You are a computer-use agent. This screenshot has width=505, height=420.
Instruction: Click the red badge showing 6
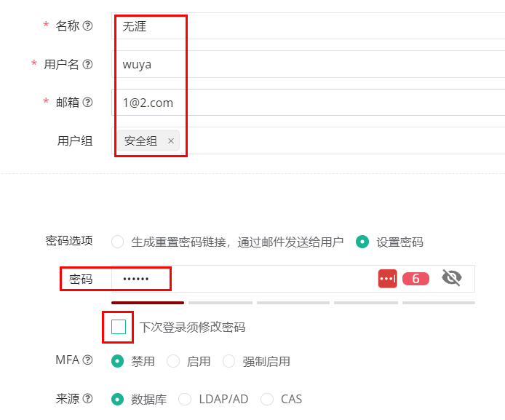click(x=415, y=279)
